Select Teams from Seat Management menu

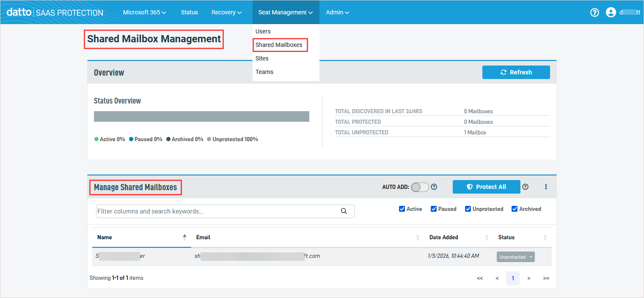click(264, 72)
